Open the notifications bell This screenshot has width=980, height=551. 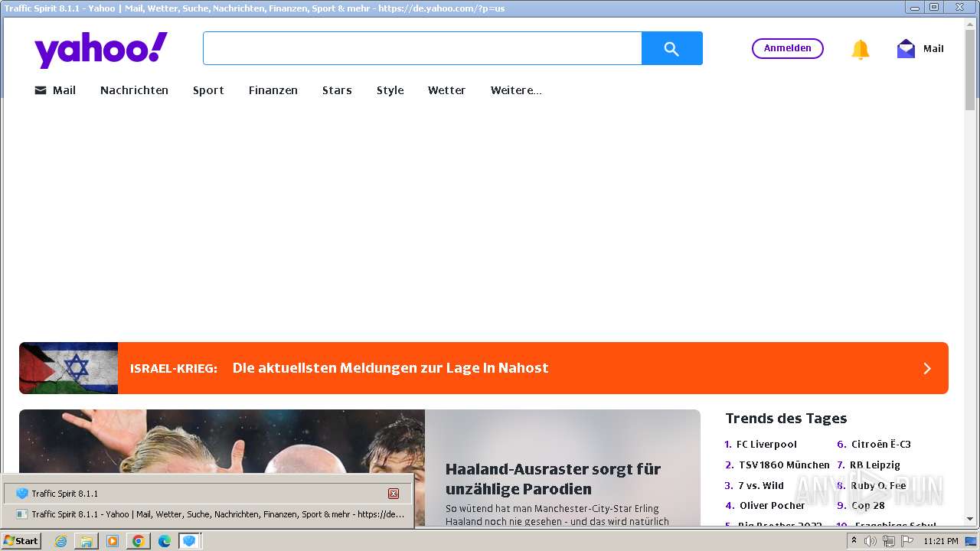pyautogui.click(x=861, y=49)
